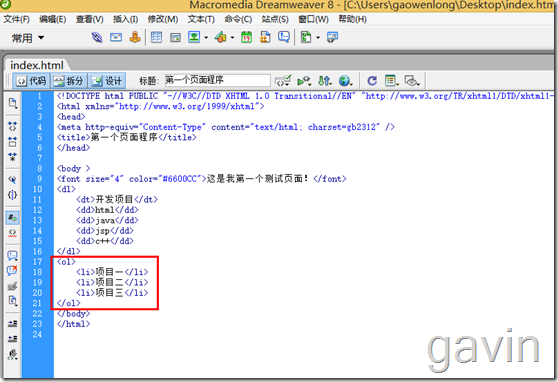Open Preview in Browser globe menu
The image size is (558, 382).
coord(345,81)
